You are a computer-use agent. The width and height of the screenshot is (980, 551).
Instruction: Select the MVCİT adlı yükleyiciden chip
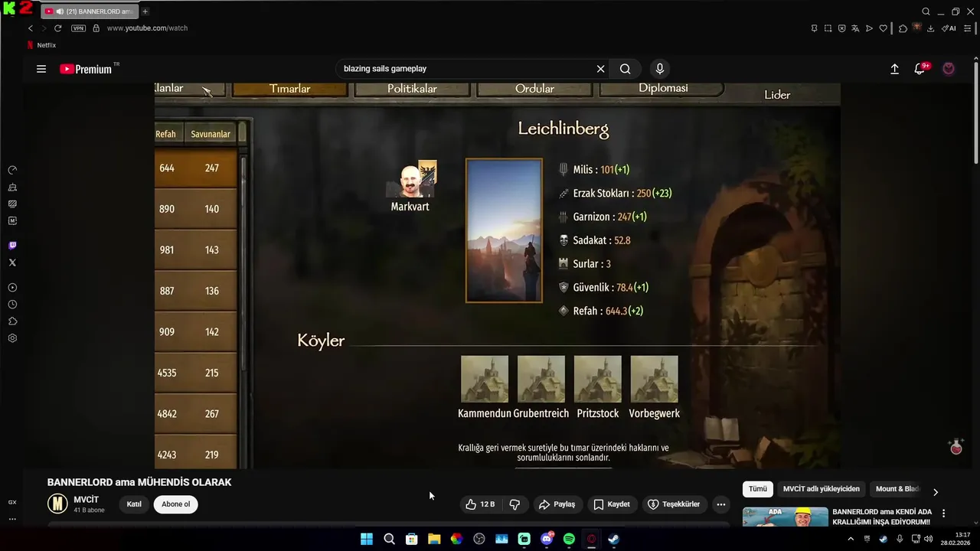tap(821, 489)
